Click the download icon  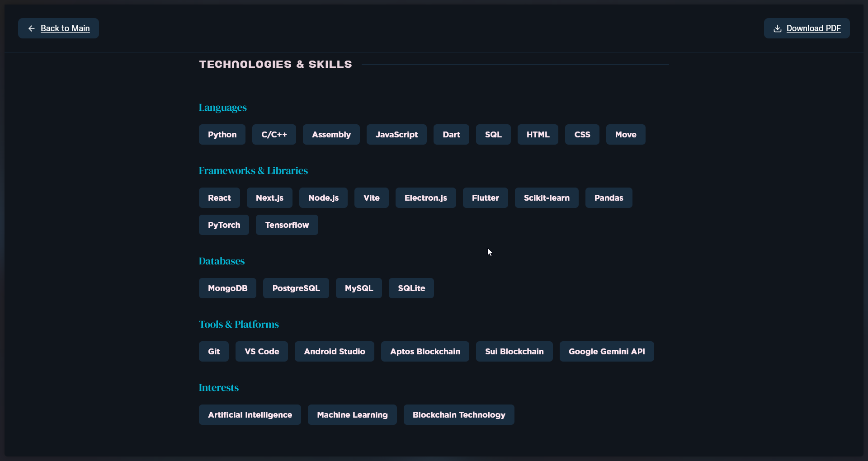pyautogui.click(x=778, y=28)
